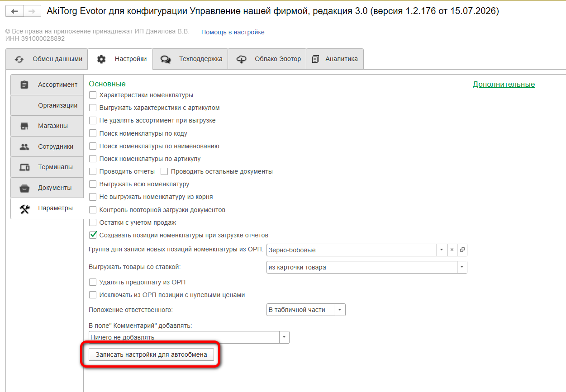Click the box icon next to Документы
Screen dimensions: 566x392
(x=24, y=188)
